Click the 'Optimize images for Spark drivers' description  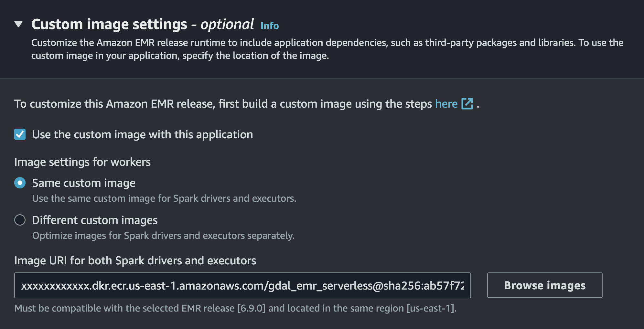point(163,236)
